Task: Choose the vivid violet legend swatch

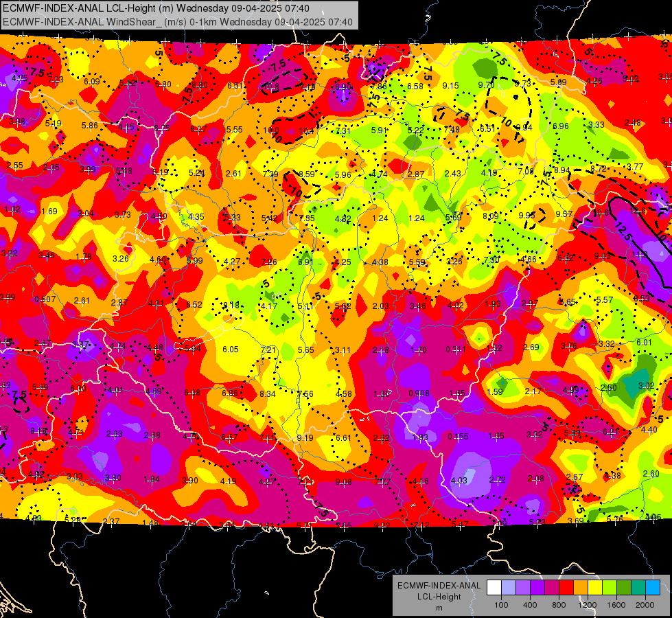Action: coord(537,588)
